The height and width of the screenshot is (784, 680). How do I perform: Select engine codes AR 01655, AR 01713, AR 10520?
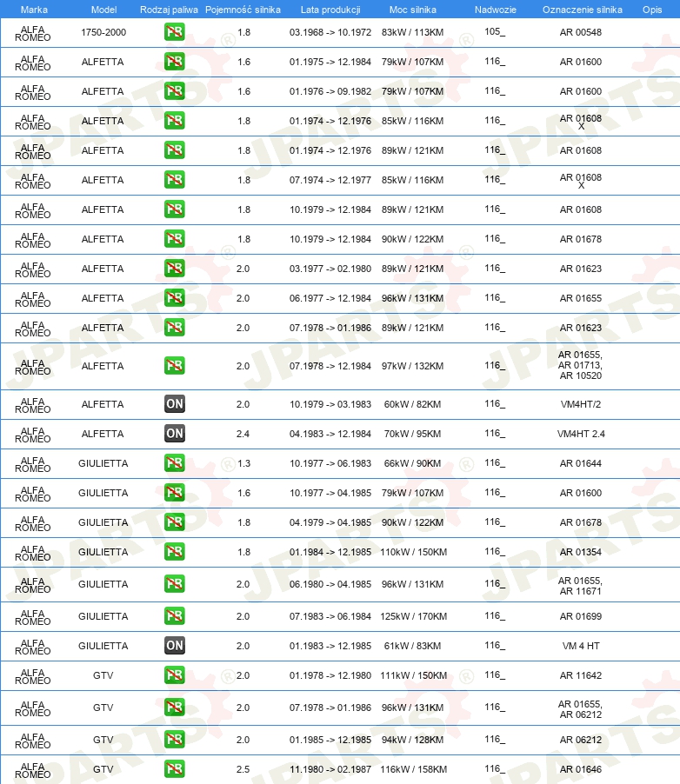pyautogui.click(x=580, y=365)
